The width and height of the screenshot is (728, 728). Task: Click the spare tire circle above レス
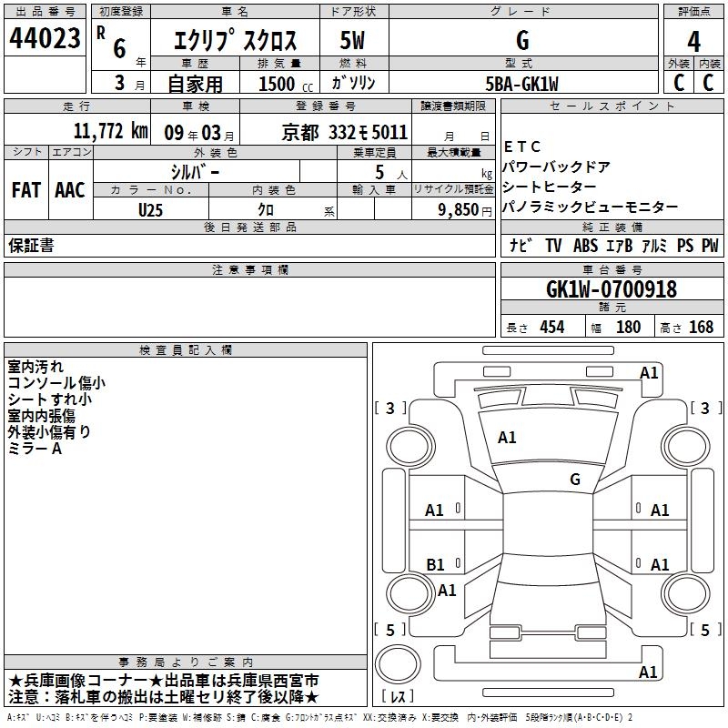coord(398,664)
